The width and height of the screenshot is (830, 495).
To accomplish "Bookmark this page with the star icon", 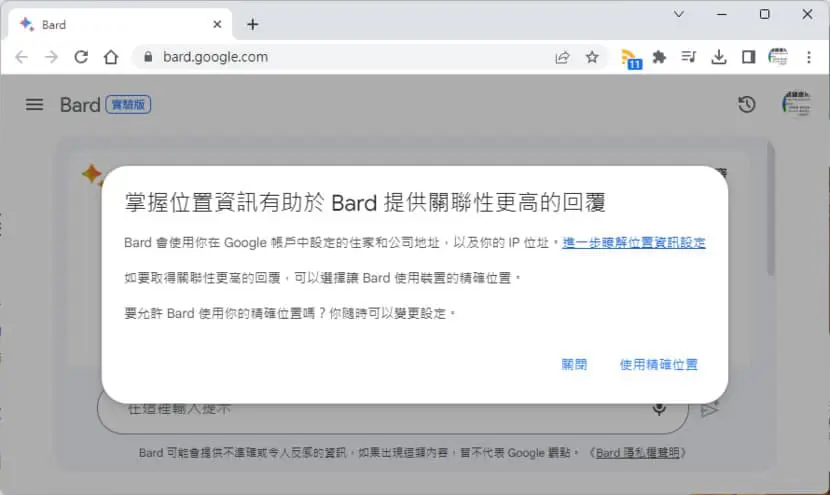I will pyautogui.click(x=592, y=57).
